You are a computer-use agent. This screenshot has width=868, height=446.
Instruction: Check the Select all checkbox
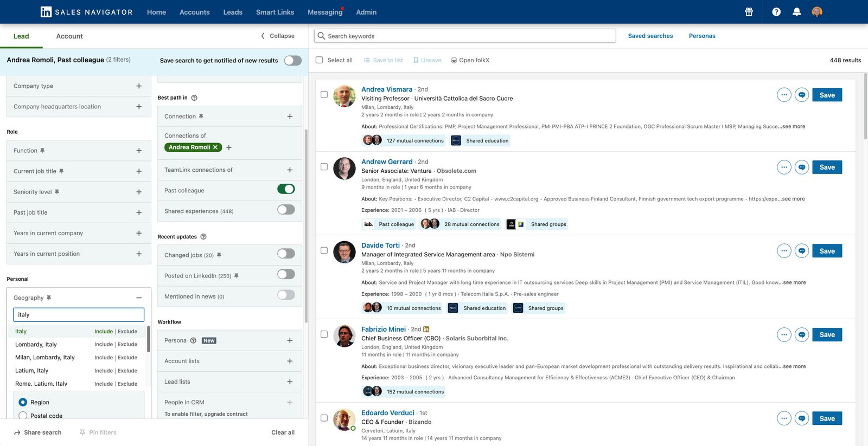[x=319, y=60]
